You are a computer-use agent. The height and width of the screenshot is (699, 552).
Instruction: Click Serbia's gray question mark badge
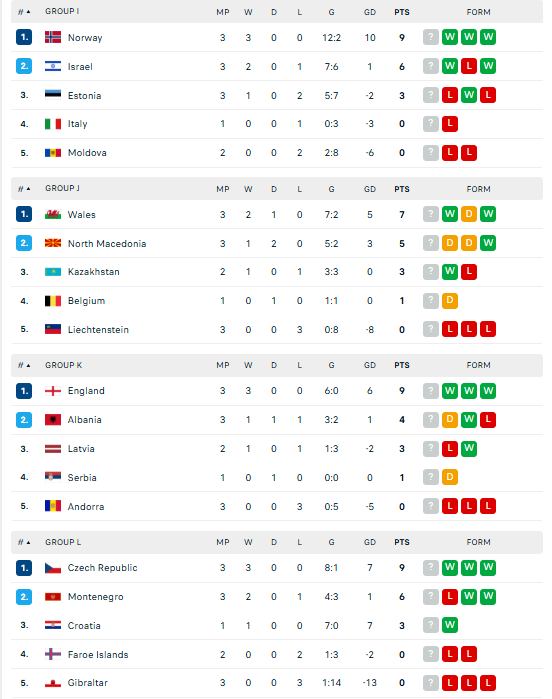pyautogui.click(x=431, y=477)
